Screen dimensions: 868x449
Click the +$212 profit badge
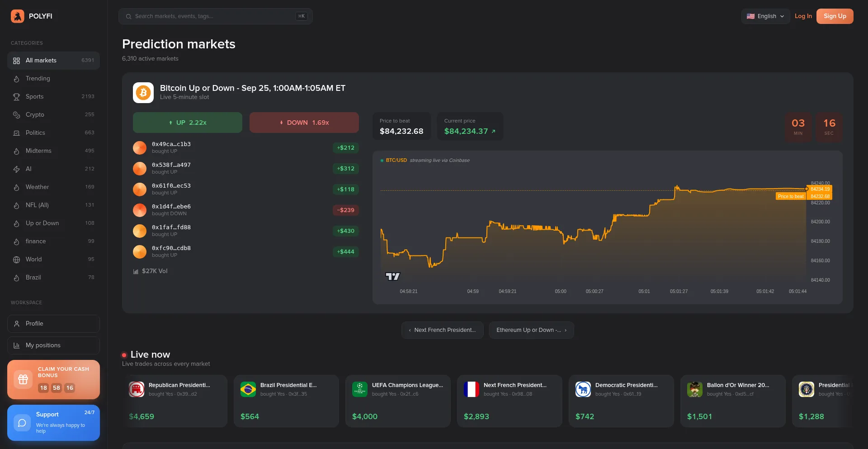coord(346,148)
